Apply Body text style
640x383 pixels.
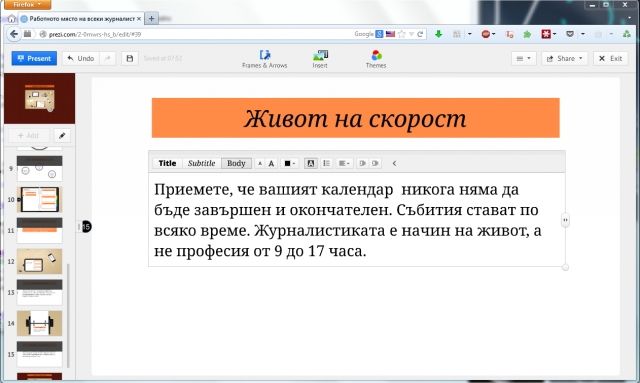coord(236,163)
